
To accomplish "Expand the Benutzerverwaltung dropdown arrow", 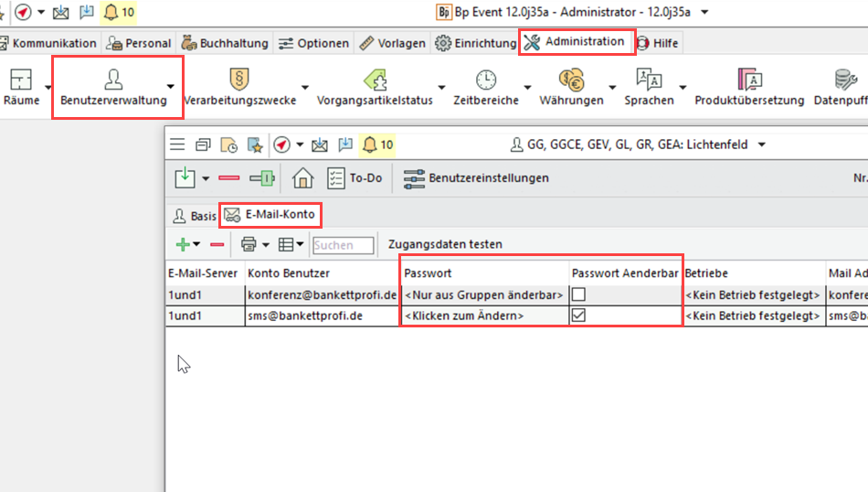I will pos(171,87).
